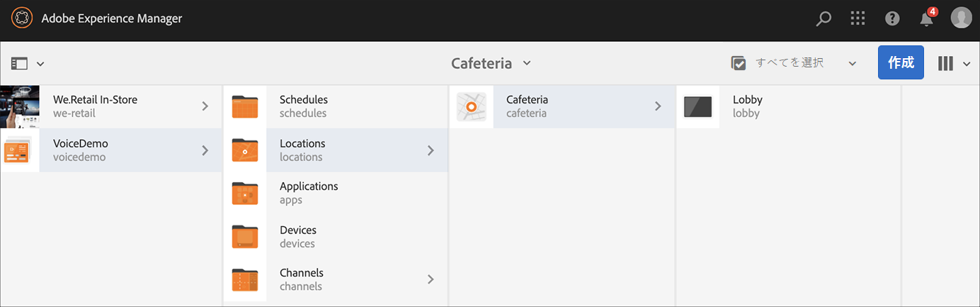Open the user profile avatar

pyautogui.click(x=961, y=18)
